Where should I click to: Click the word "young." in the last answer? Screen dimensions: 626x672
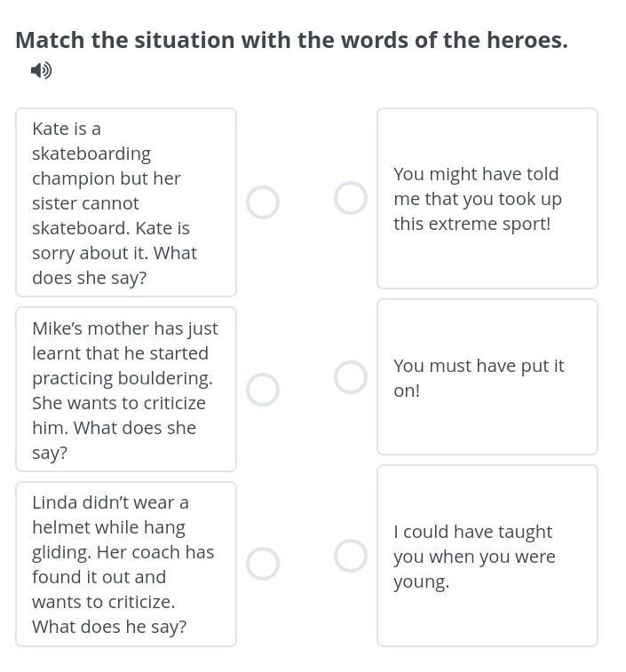point(421,581)
